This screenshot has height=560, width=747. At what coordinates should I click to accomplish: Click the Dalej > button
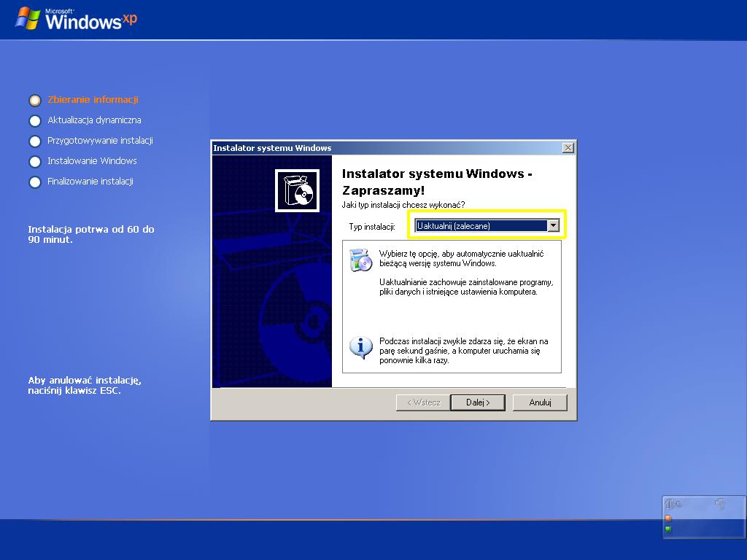[x=477, y=402]
